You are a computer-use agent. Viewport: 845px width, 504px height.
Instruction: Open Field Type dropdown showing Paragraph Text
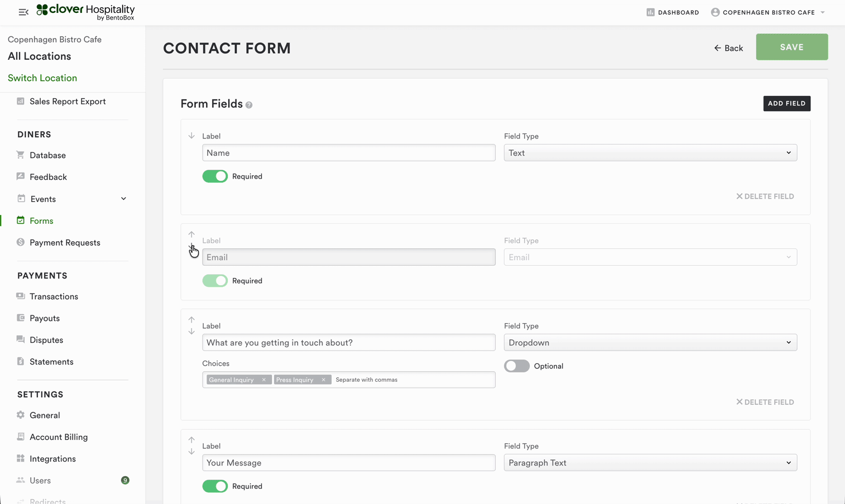pos(650,463)
